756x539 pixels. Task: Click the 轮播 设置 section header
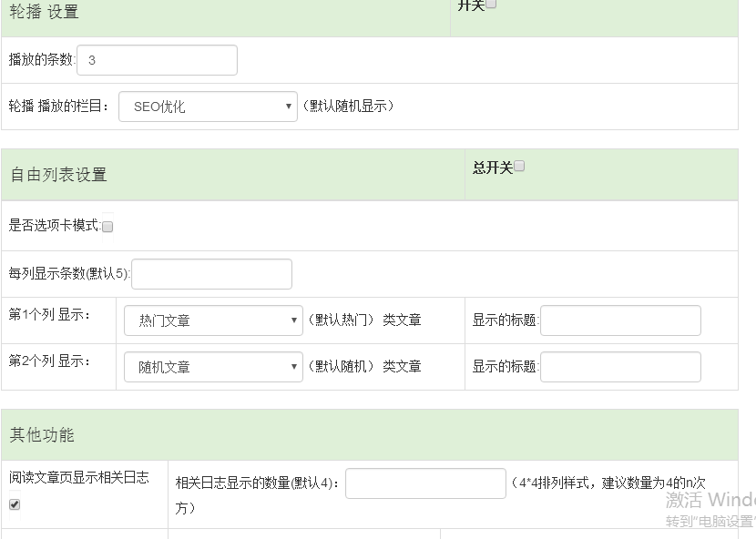[x=43, y=13]
